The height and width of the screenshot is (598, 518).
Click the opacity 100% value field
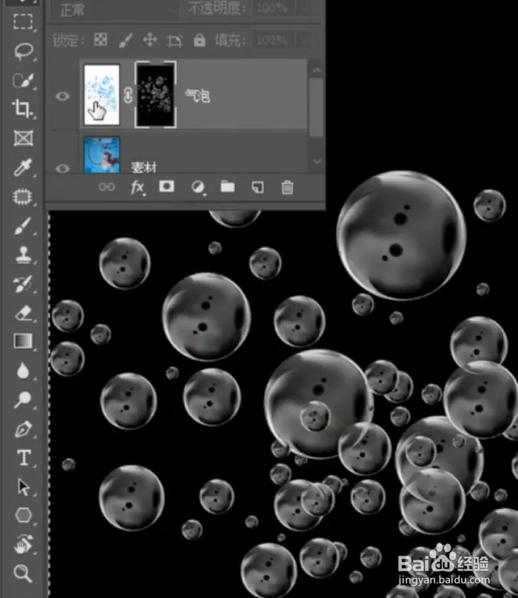[x=272, y=8]
